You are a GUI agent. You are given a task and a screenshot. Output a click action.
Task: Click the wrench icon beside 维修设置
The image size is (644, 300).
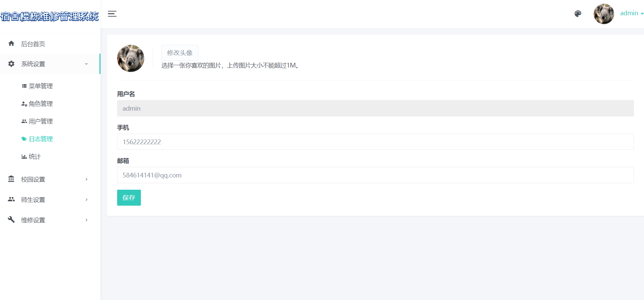coord(11,220)
